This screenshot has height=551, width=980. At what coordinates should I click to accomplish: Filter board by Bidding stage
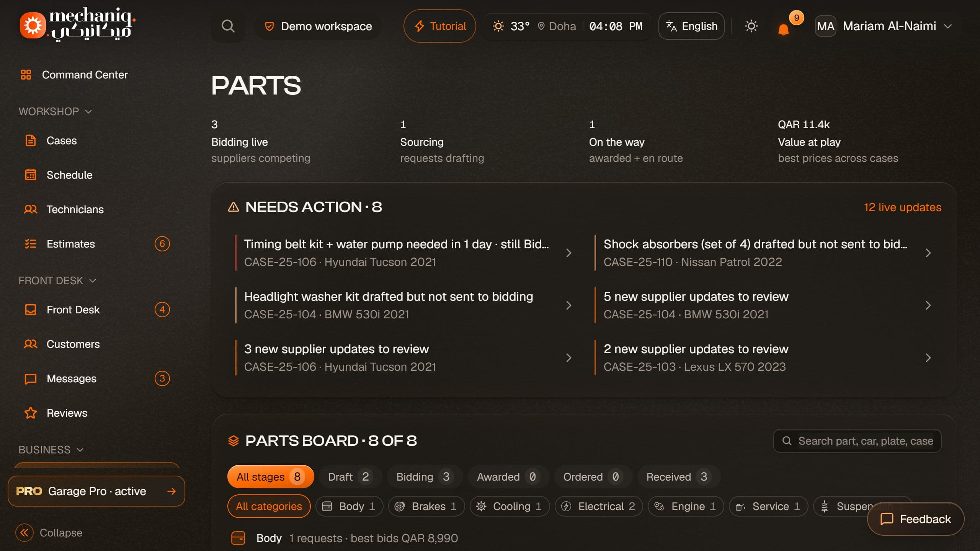pos(424,477)
